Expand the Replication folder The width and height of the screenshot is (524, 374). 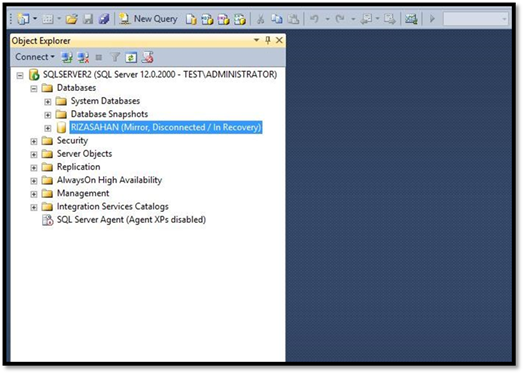34,168
